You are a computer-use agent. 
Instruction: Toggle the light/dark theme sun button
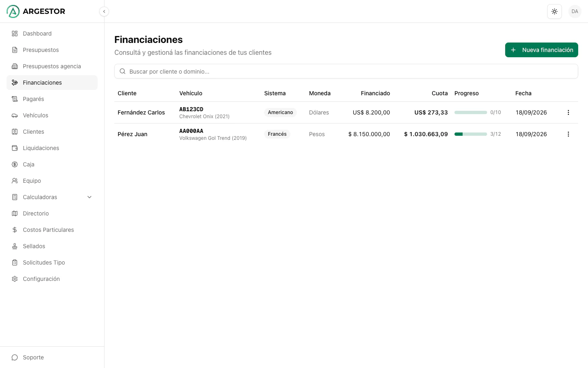point(555,11)
